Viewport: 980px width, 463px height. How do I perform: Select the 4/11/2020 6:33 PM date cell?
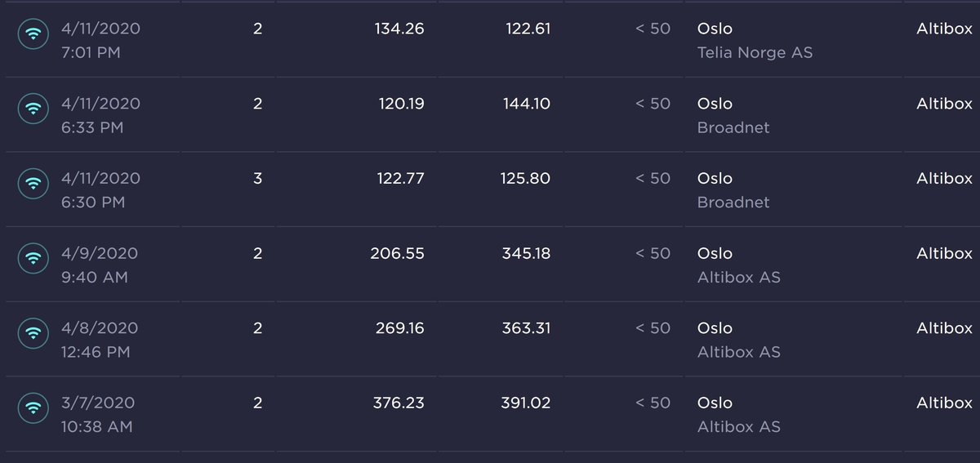coord(100,115)
